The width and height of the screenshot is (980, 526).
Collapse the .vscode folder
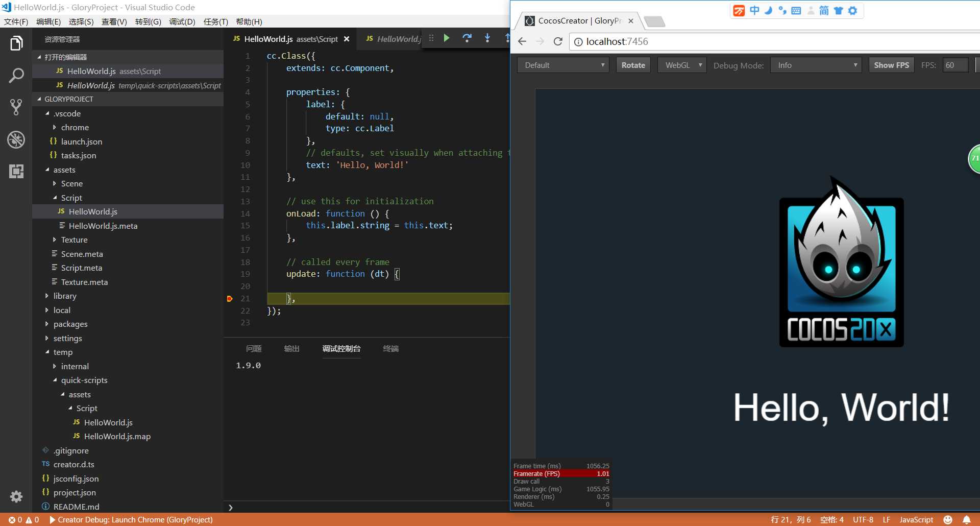point(67,113)
